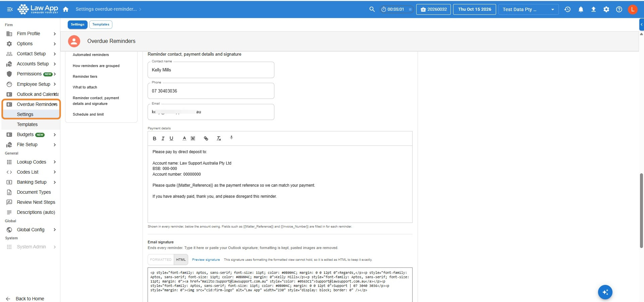Screen dimensions: 644x302
Task: Open the notifications bell
Action: coord(581,9)
